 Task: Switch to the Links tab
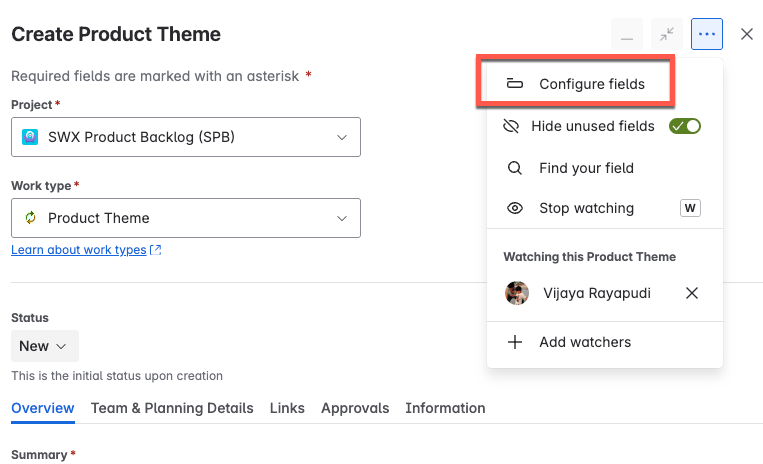pyautogui.click(x=287, y=408)
